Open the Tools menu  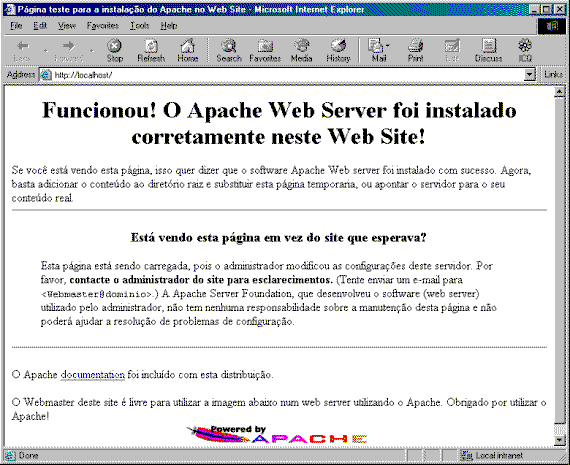pos(140,26)
